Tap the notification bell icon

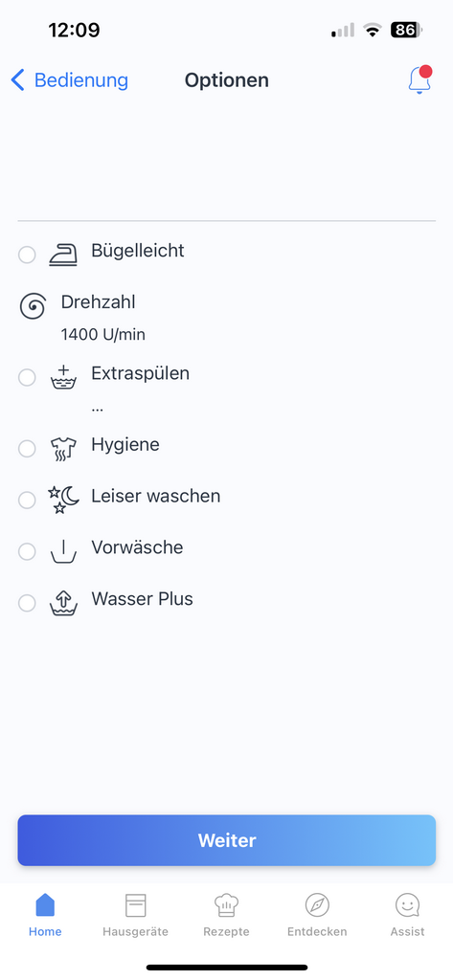(x=419, y=80)
